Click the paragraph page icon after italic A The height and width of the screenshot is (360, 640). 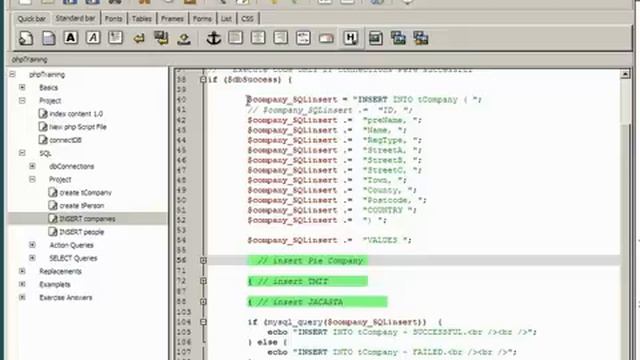pos(116,38)
